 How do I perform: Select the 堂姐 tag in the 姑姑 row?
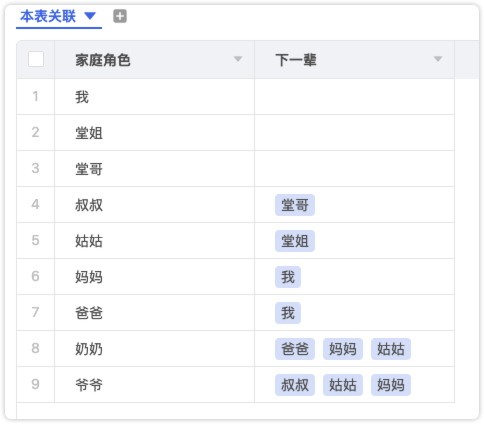(295, 241)
